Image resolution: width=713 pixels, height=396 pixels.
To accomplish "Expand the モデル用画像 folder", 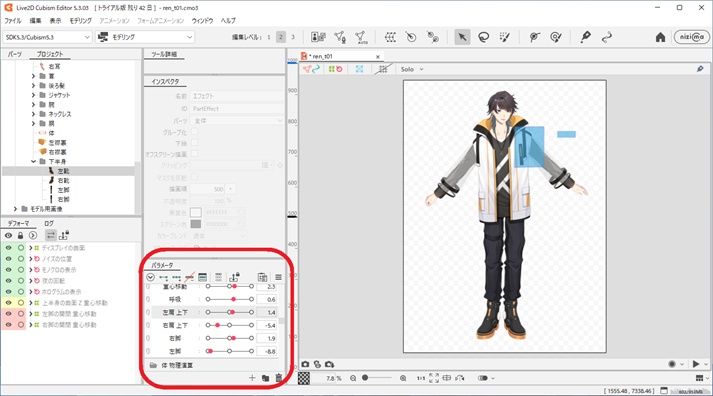I will click(15, 209).
